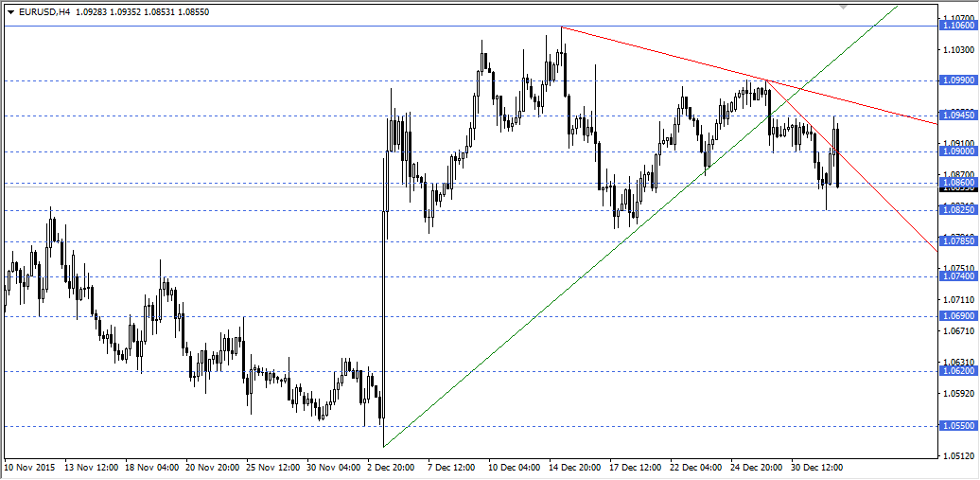Click the EURUSD,H4 symbol title
Screen dimensions: 980x480
tap(44, 12)
